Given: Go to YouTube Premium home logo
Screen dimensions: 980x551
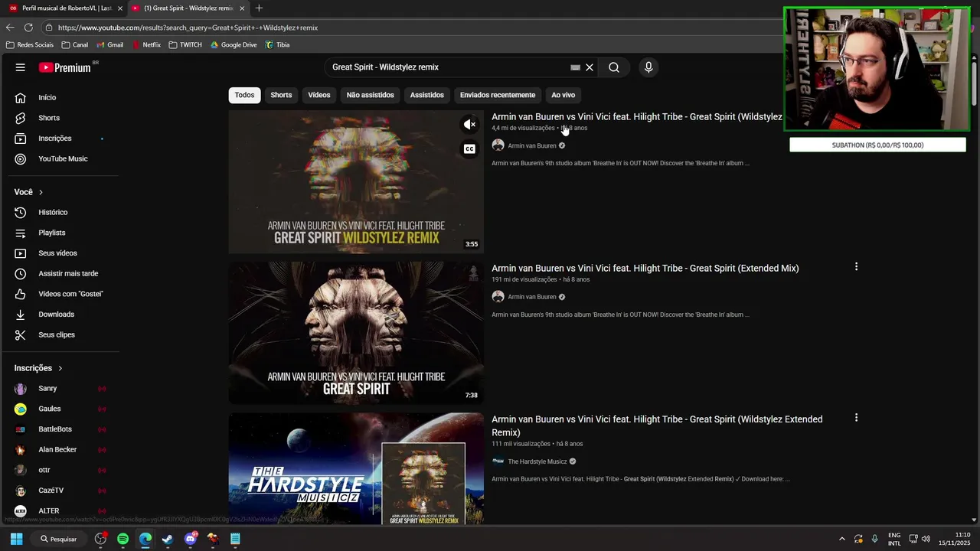Looking at the screenshot, I should [x=65, y=67].
